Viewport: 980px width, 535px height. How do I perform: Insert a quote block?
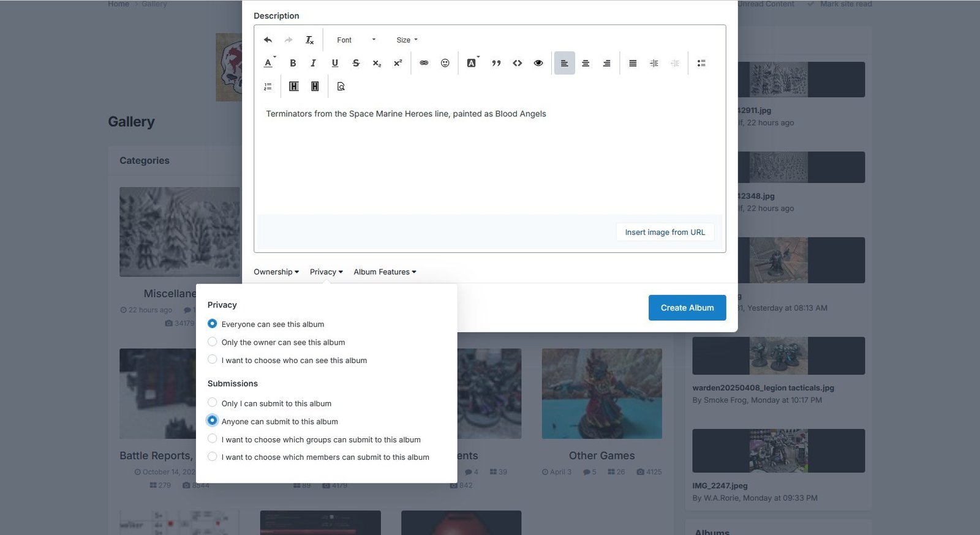click(x=496, y=63)
